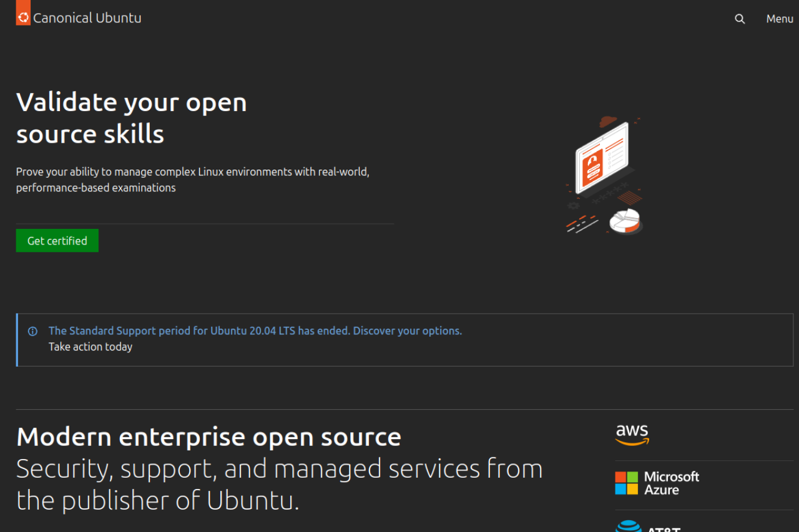The image size is (799, 532).
Task: Click the AWS partner logo
Action: pos(632,435)
